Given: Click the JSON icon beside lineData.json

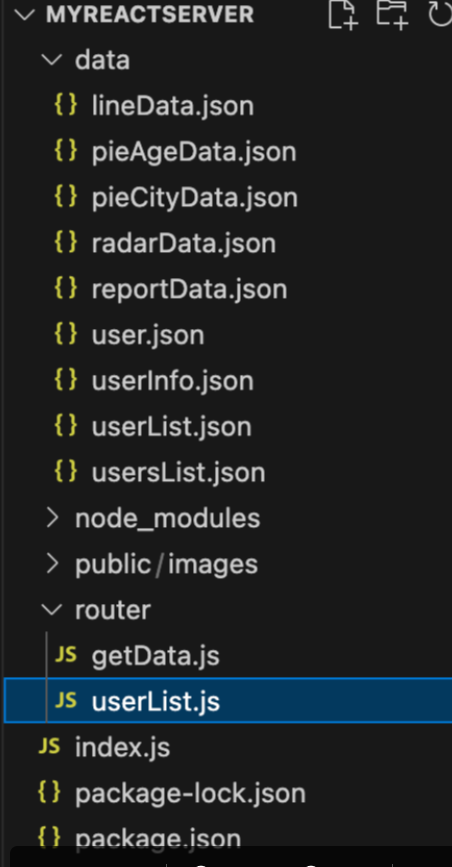Looking at the screenshot, I should pos(65,105).
